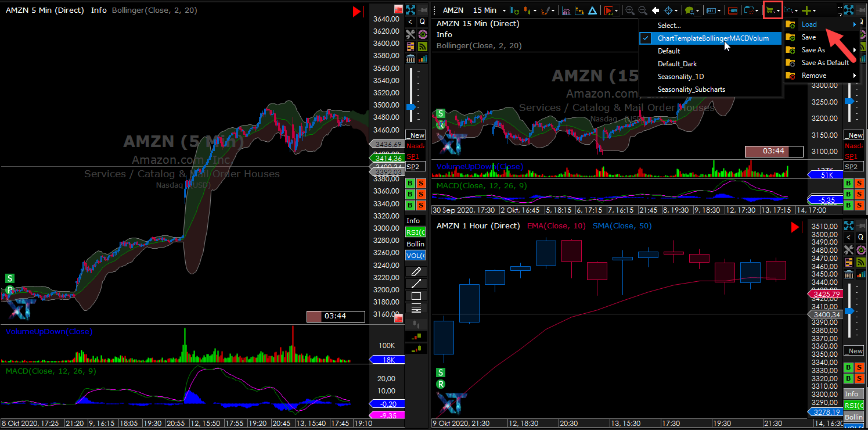This screenshot has width=868, height=430.
Task: Expand the Save As submenu arrow
Action: 854,50
